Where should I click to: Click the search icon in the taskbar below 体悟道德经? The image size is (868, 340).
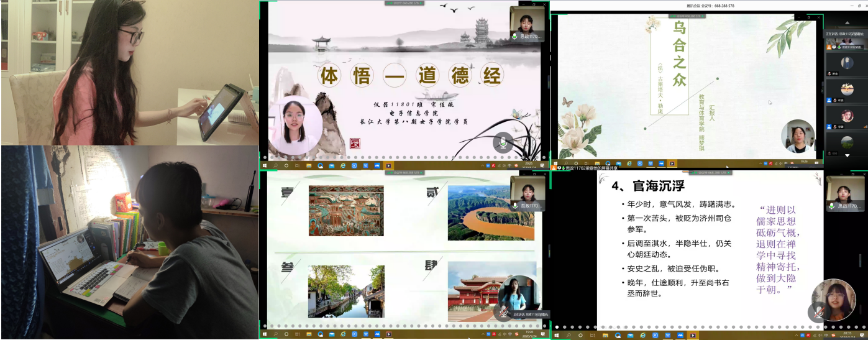[275, 166]
